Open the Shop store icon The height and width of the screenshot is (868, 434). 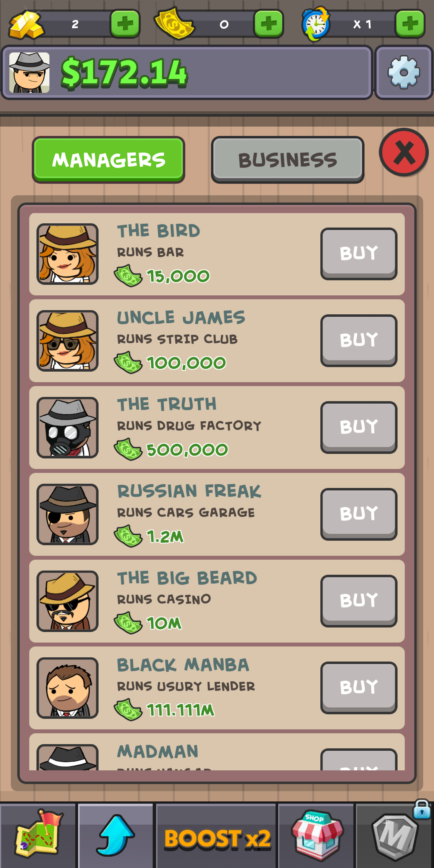pyautogui.click(x=316, y=834)
